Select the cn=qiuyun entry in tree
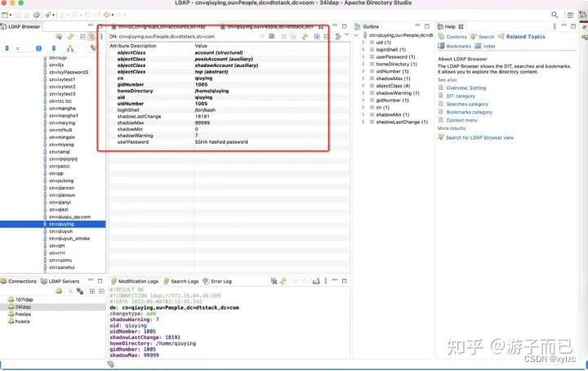This screenshot has width=588, height=371. click(60, 231)
